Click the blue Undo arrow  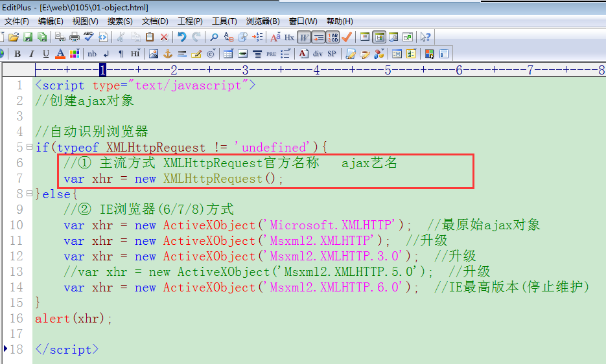[x=182, y=37]
